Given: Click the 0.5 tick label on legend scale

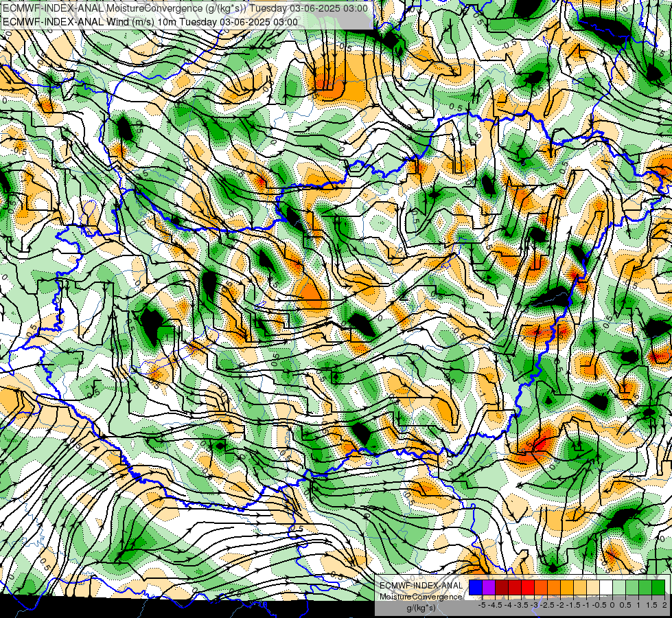Looking at the screenshot, I should 625,605.
